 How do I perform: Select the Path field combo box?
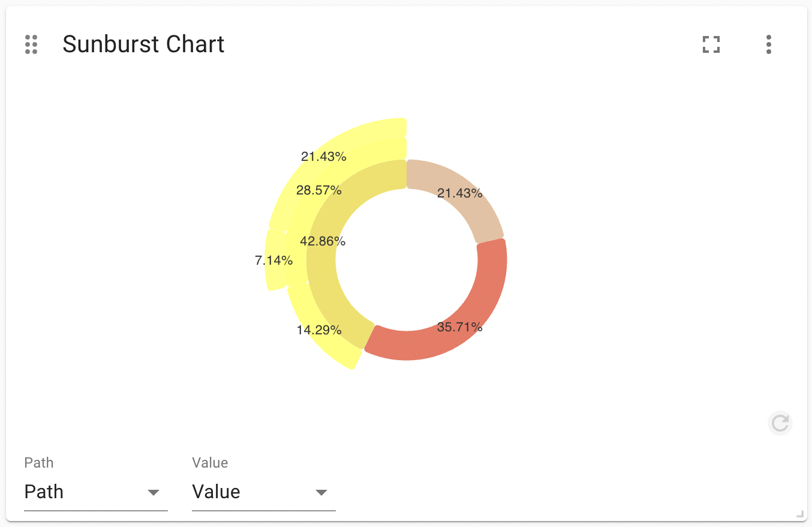click(x=96, y=492)
